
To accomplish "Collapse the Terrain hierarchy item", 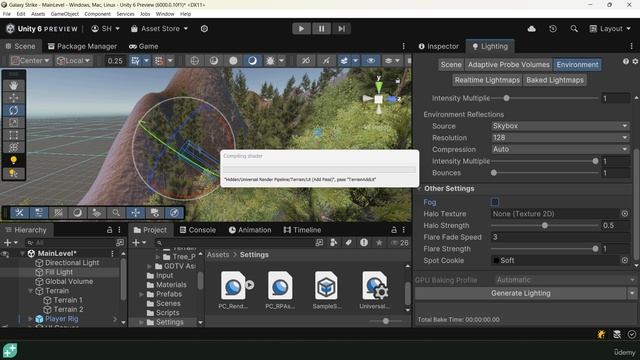I will 30,291.
